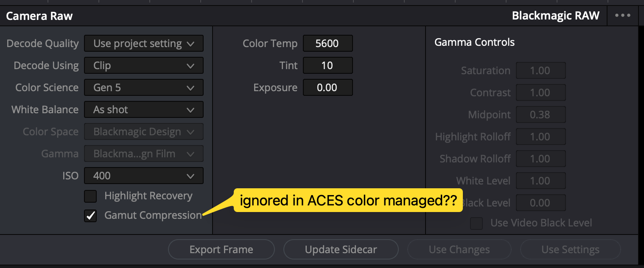Expand the Decode Using dropdown

[x=143, y=66]
